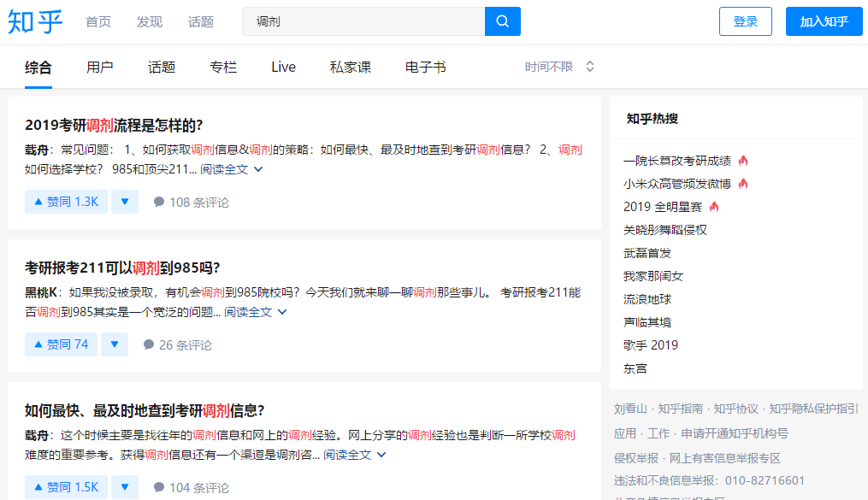868x500 pixels.
Task: Click the search field containing 调剂
Action: 363,21
